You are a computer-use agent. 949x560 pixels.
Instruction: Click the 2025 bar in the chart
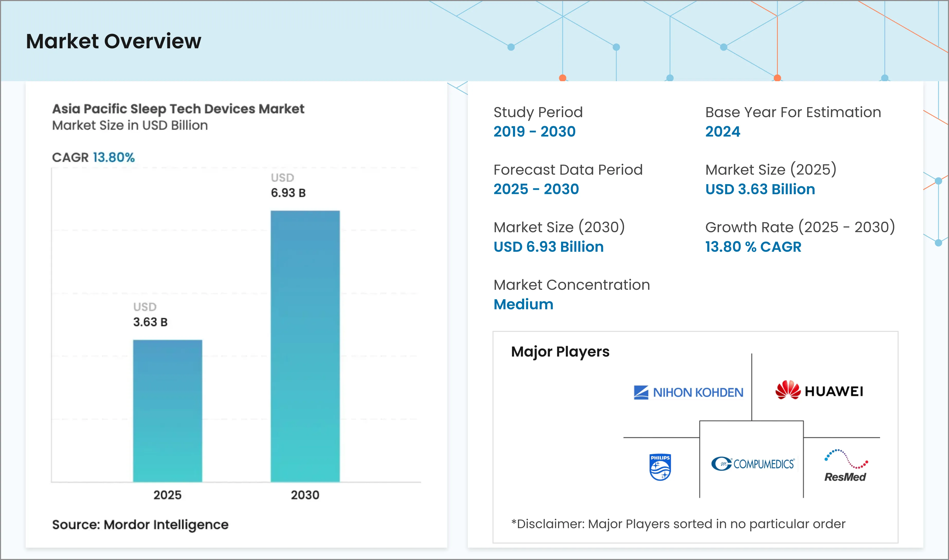(167, 411)
